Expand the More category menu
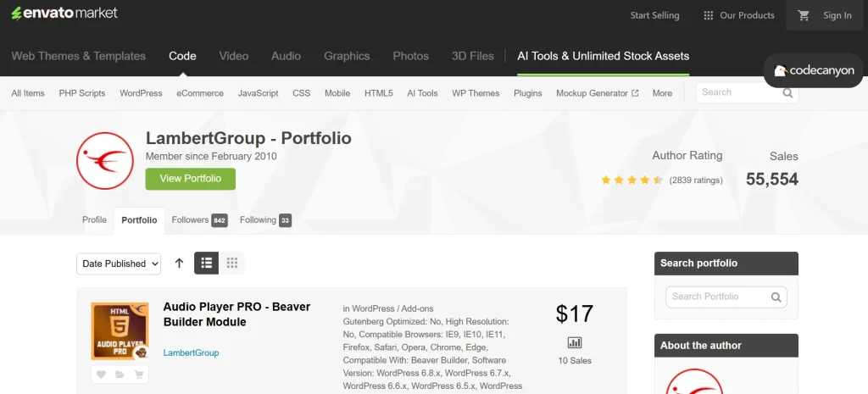This screenshot has height=394, width=868. click(x=662, y=93)
